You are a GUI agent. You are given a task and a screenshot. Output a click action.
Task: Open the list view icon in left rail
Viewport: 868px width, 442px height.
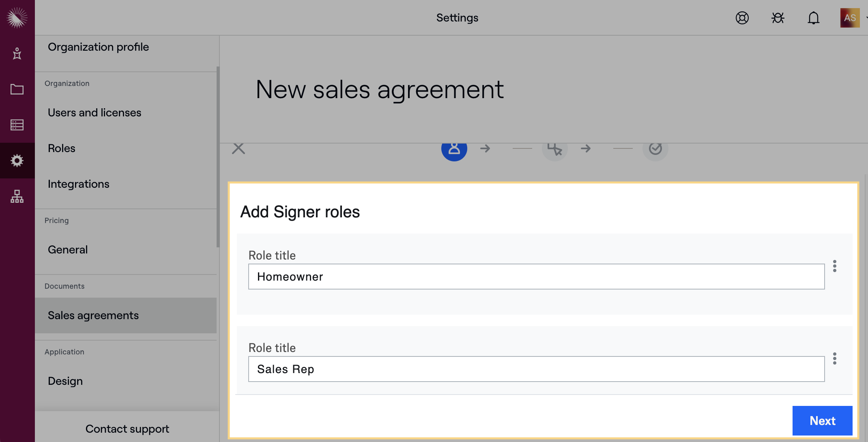[17, 125]
